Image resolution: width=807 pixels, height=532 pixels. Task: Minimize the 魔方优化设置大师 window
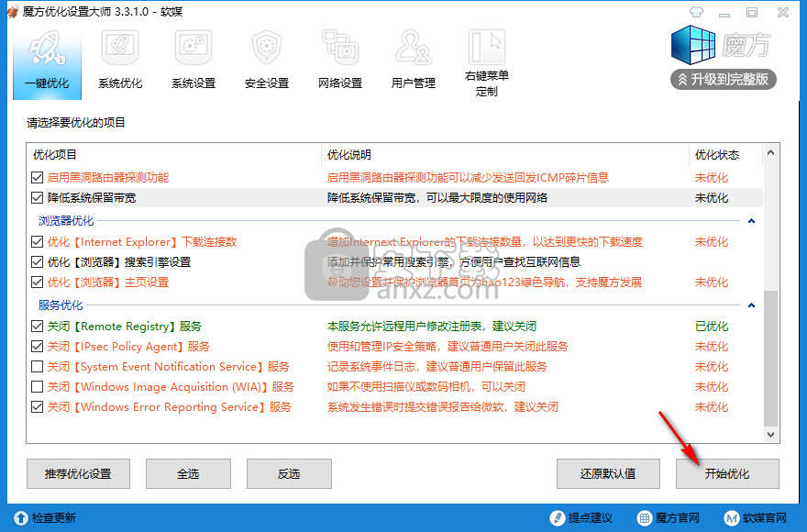coord(724,13)
